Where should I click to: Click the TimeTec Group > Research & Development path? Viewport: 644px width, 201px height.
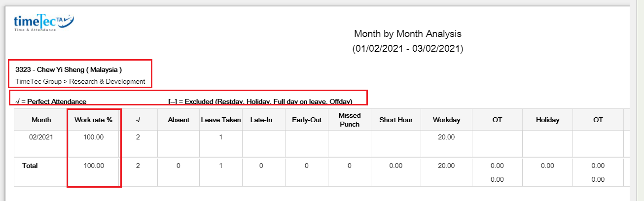80,81
